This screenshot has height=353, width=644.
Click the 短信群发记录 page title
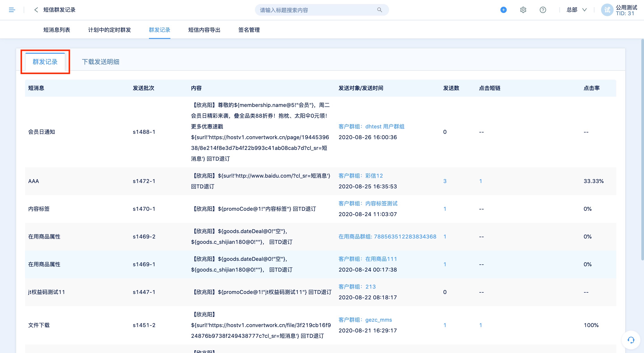[59, 10]
